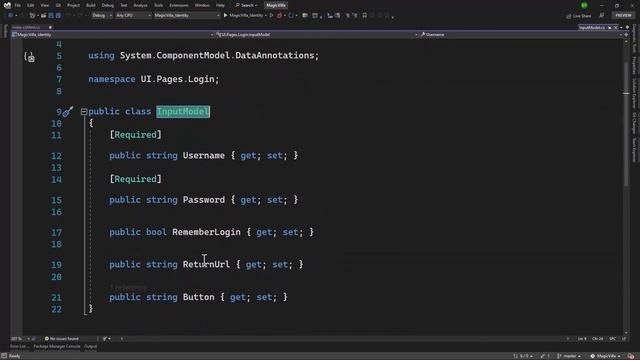Click the open file folder toolbar icon

coord(43,16)
